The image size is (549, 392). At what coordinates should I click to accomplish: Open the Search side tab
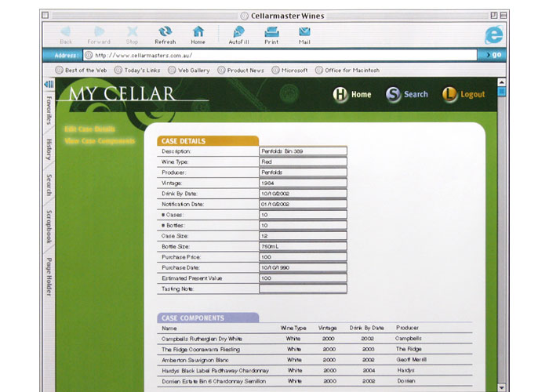click(49, 185)
